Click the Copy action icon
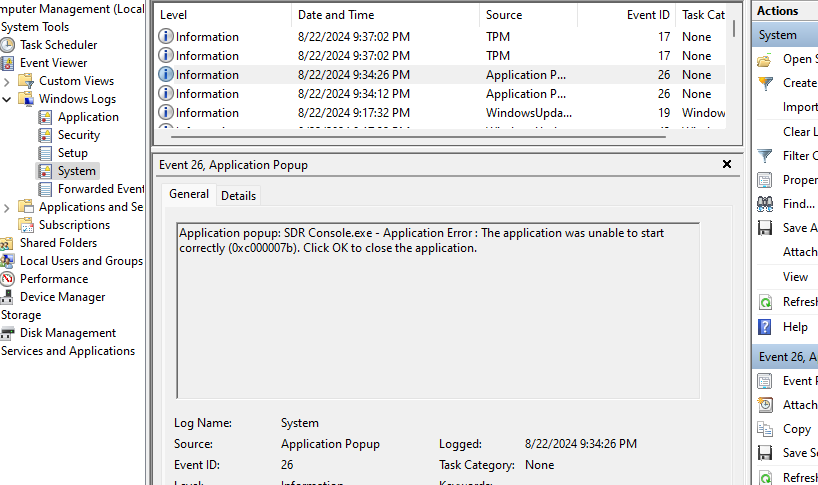 click(765, 429)
